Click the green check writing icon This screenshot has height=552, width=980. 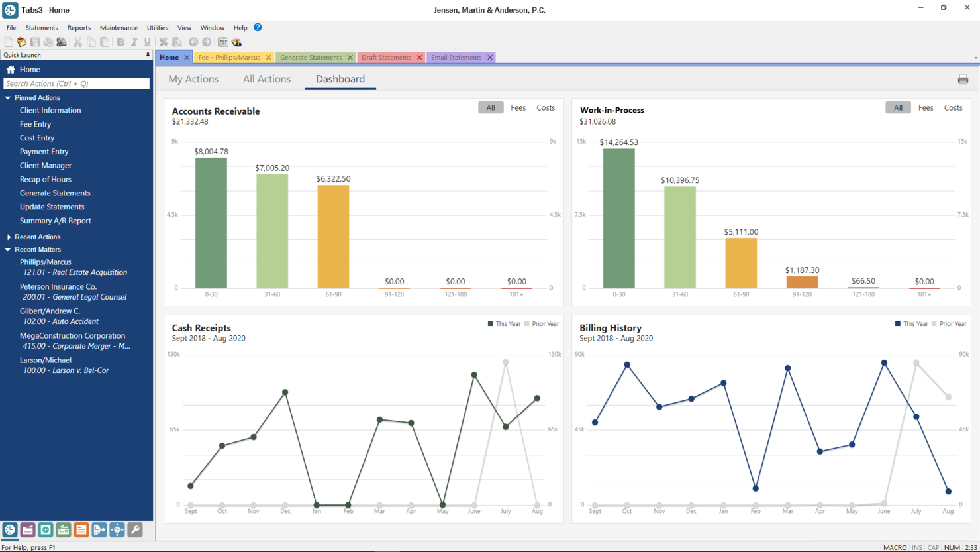[64, 529]
